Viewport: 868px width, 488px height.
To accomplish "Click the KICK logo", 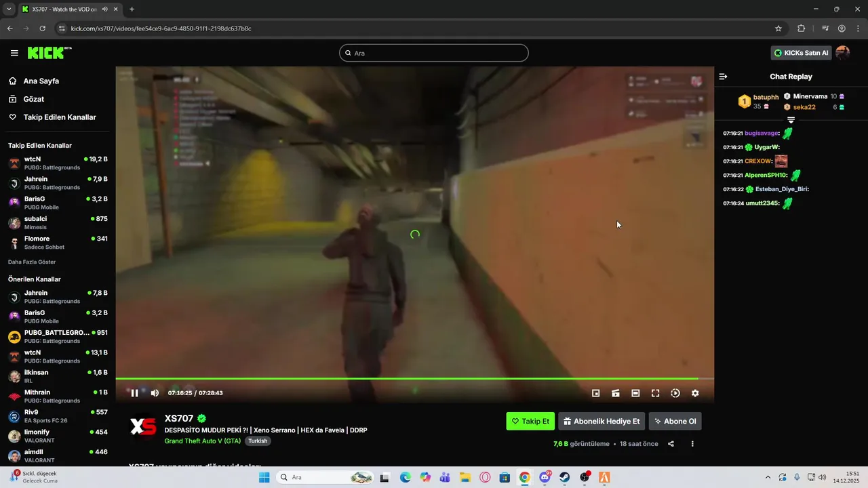I will click(50, 53).
